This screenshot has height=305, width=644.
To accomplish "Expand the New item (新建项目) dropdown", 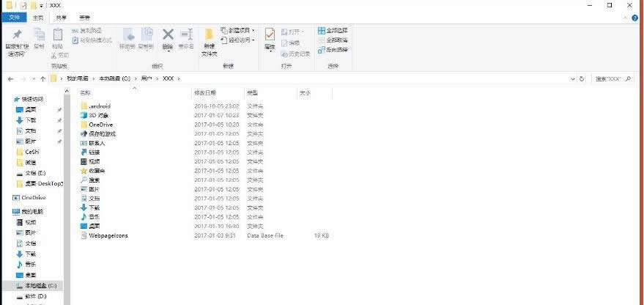I will [237, 31].
